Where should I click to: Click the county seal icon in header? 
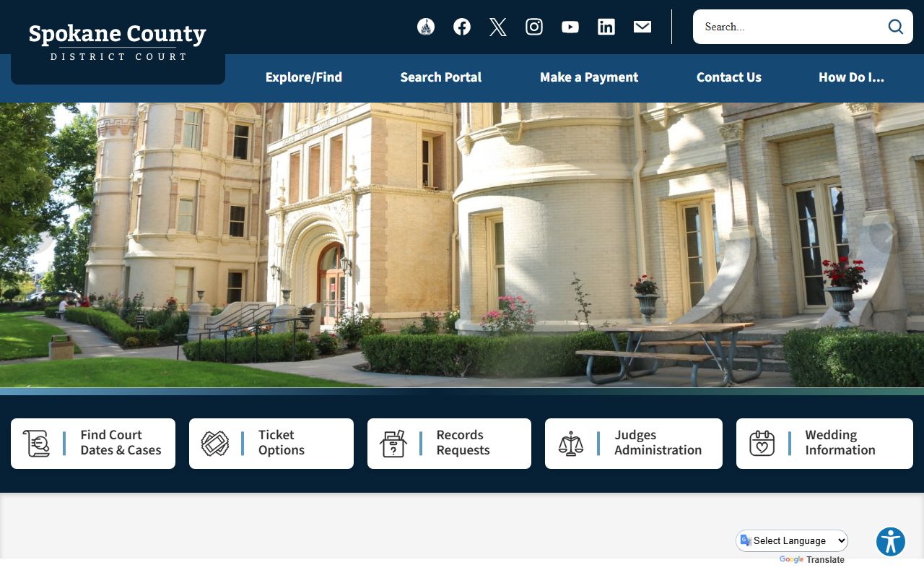(x=426, y=27)
